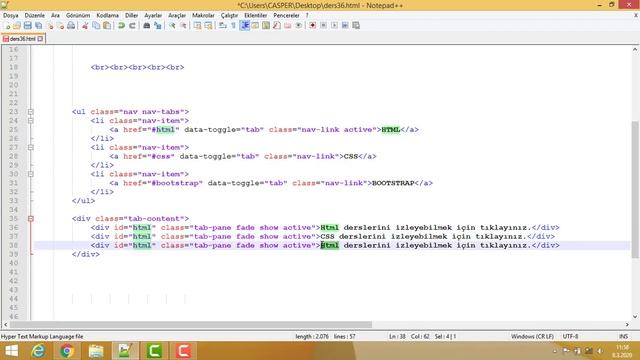Image resolution: width=640 pixels, height=360 pixels.
Task: Undo the last edit via toolbar
Action: pyautogui.click(x=121, y=25)
